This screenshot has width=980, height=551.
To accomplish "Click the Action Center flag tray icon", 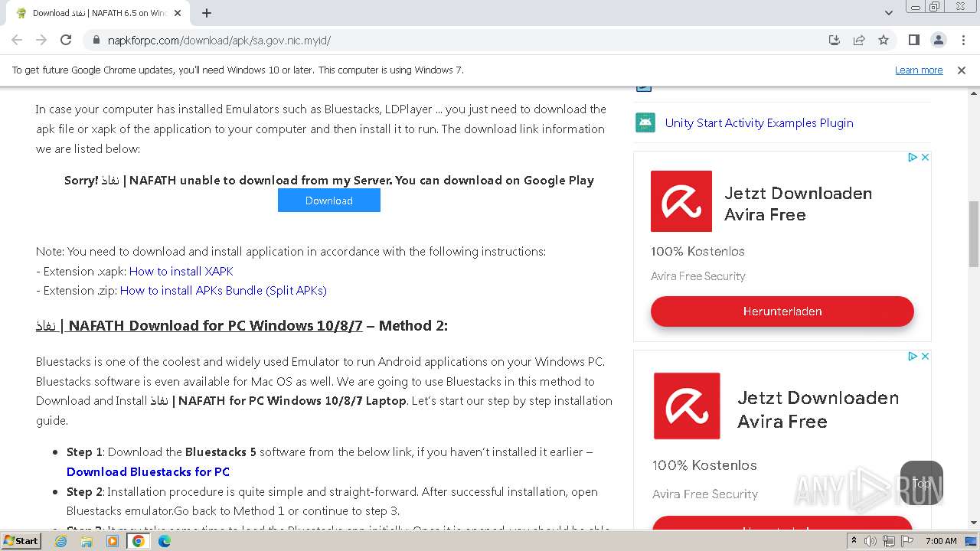I will [907, 541].
